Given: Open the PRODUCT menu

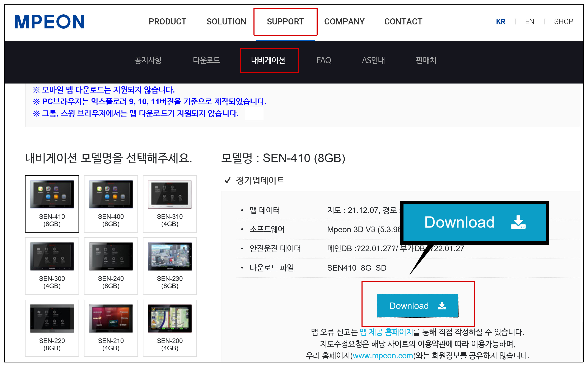Looking at the screenshot, I should point(167,22).
